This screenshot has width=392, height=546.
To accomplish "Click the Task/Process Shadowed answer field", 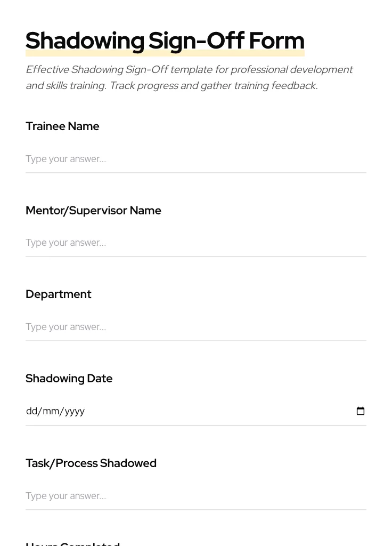I will [x=195, y=496].
